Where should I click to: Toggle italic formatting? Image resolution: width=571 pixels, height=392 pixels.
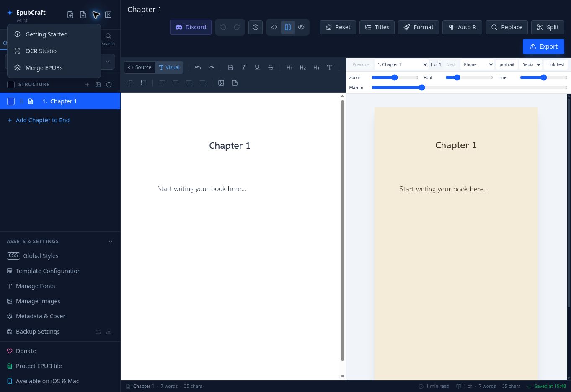[x=244, y=67]
